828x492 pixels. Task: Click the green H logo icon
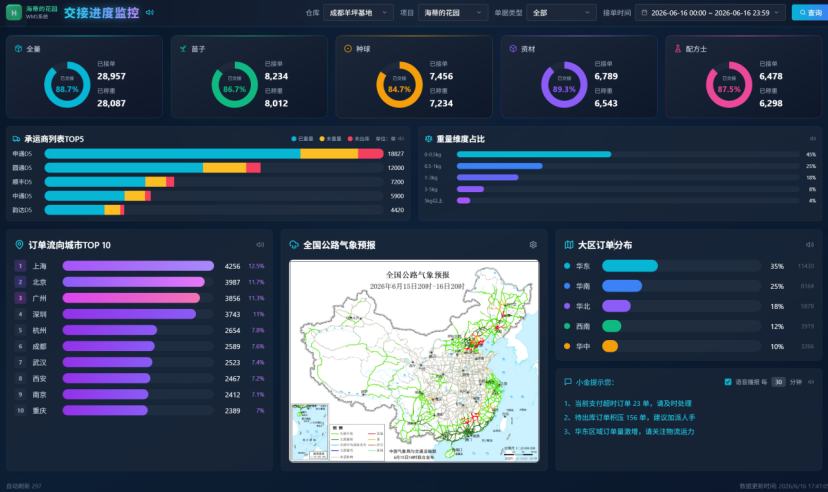tap(14, 12)
